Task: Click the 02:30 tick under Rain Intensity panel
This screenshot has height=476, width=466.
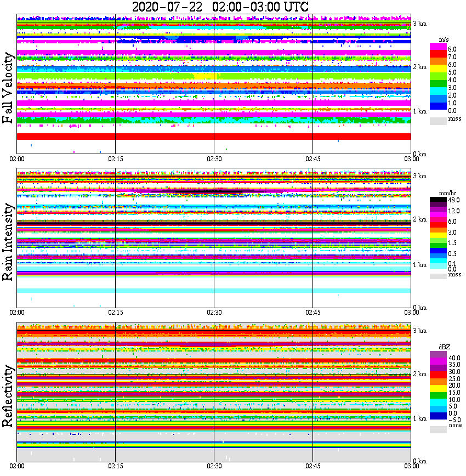Action: coord(214,313)
